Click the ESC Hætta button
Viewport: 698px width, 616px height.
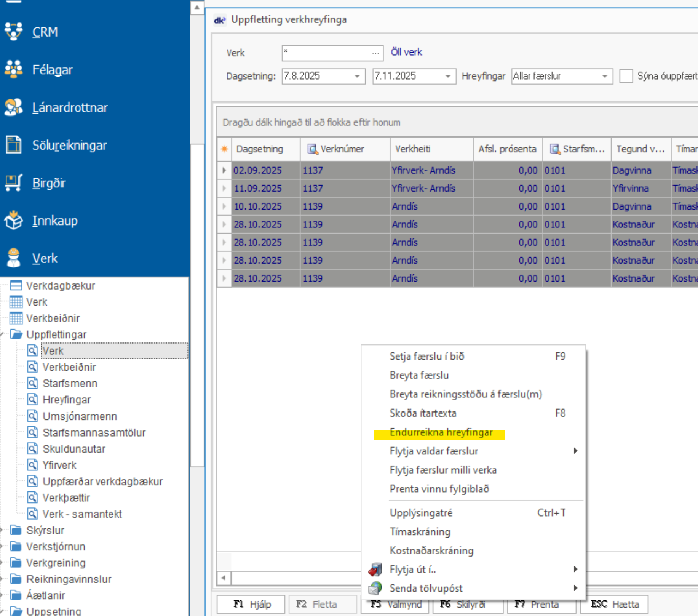tap(615, 604)
